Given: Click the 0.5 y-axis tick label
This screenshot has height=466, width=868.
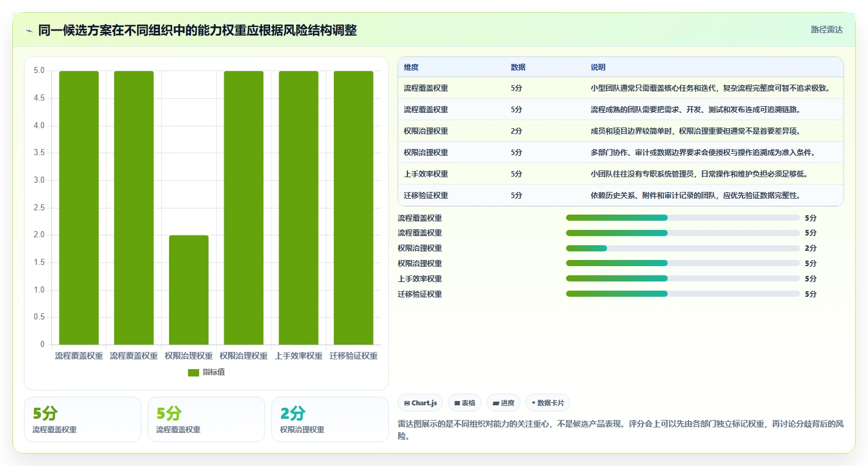Looking at the screenshot, I should point(39,317).
